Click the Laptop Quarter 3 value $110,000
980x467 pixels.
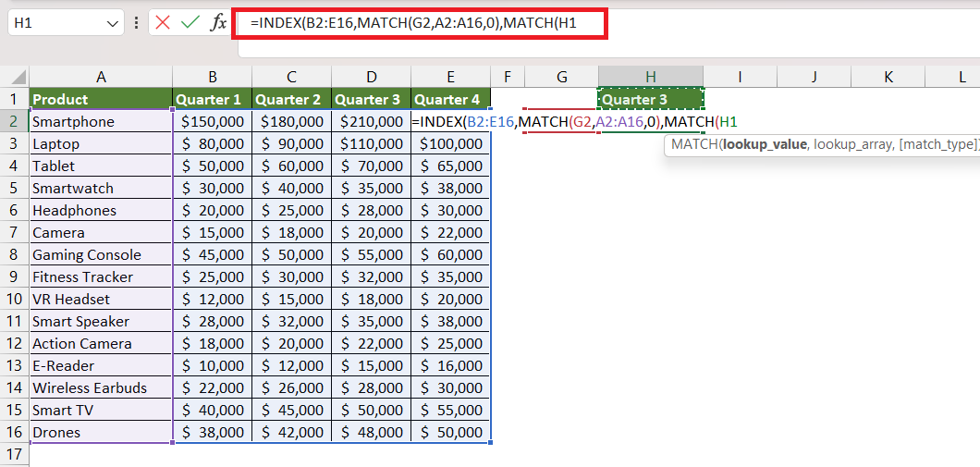(x=372, y=143)
